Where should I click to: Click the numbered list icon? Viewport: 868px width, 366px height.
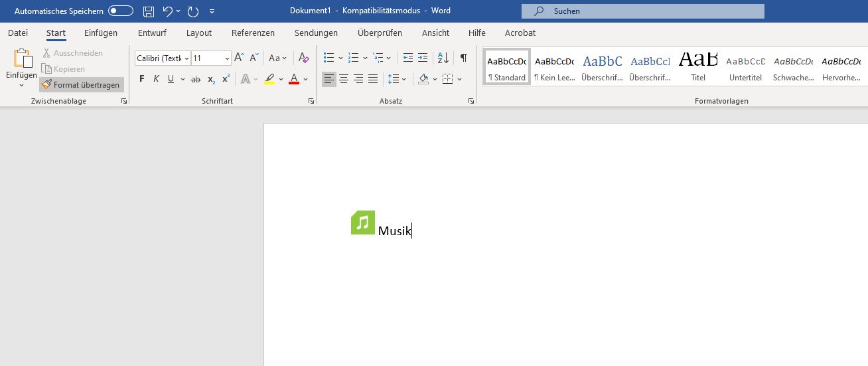(354, 58)
